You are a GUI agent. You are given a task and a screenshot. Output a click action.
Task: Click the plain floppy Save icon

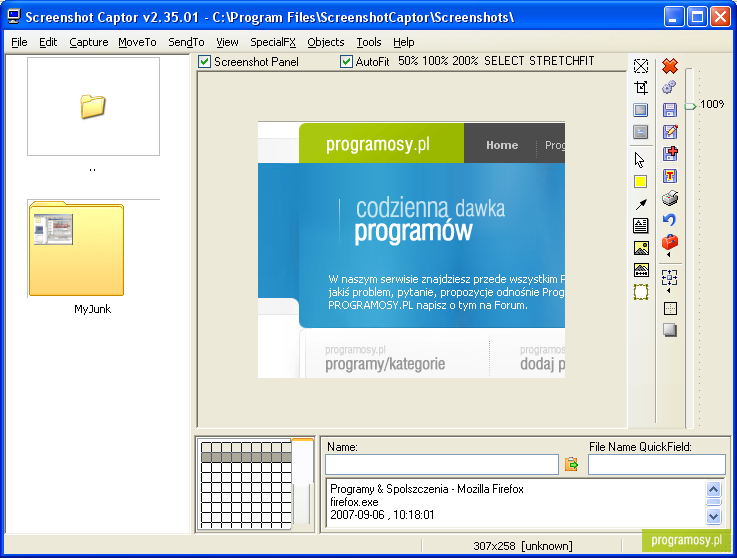pyautogui.click(x=670, y=110)
